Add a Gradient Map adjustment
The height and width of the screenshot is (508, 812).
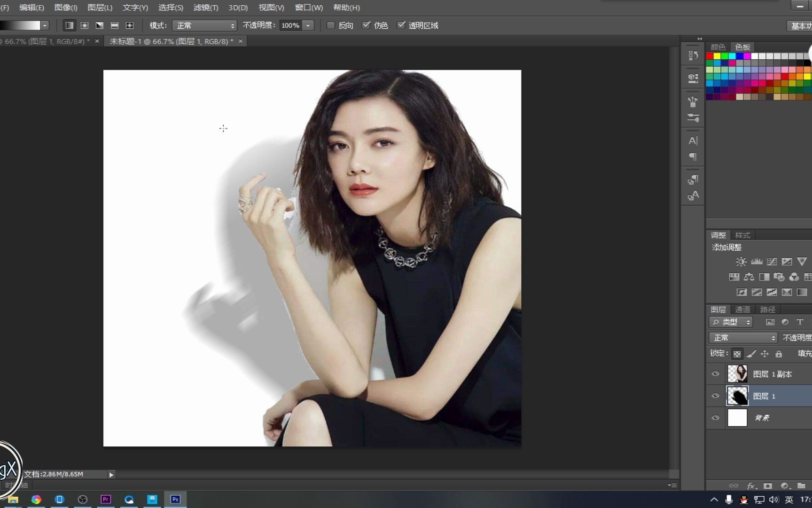tap(802, 292)
